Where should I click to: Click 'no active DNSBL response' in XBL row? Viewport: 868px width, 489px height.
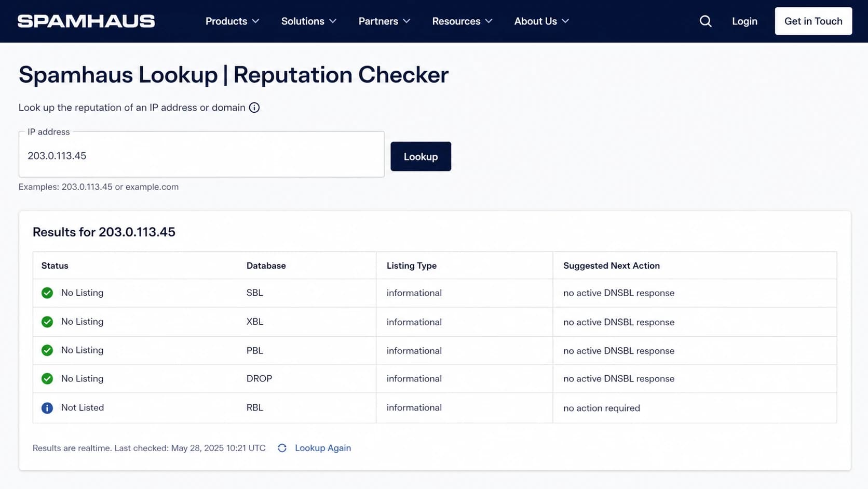[x=619, y=322]
